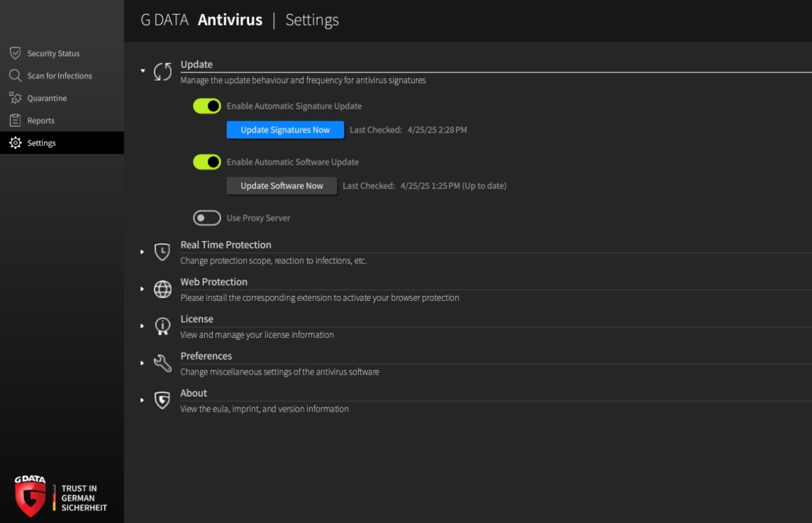This screenshot has width=812, height=523.
Task: Click the Web Protection globe icon
Action: (x=162, y=290)
